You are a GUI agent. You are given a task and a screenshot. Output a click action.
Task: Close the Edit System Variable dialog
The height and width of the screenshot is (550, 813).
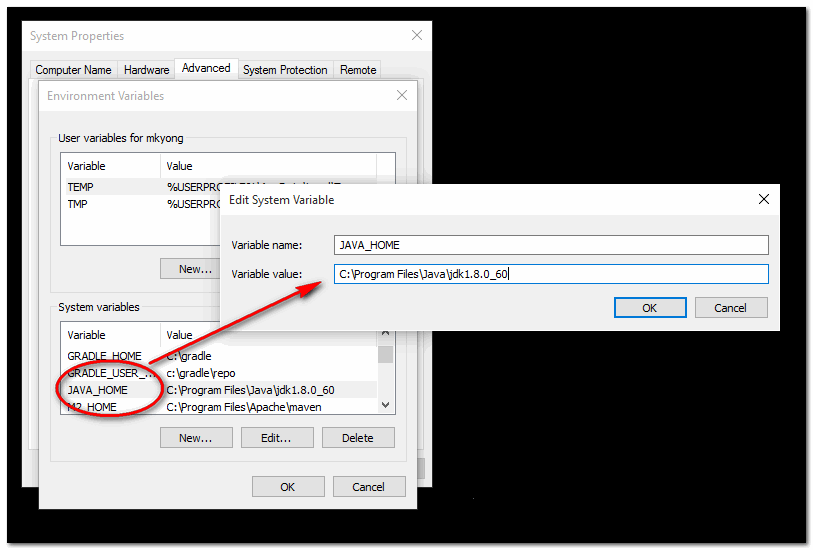pyautogui.click(x=764, y=200)
